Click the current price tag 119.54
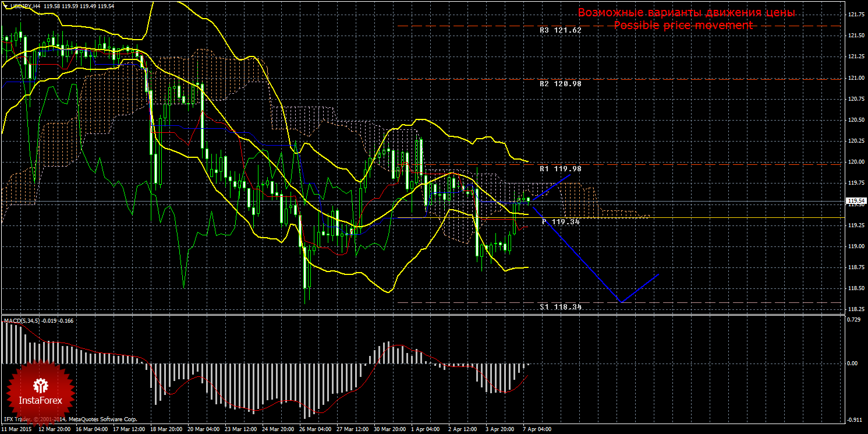This screenshot has width=868, height=434. 855,201
